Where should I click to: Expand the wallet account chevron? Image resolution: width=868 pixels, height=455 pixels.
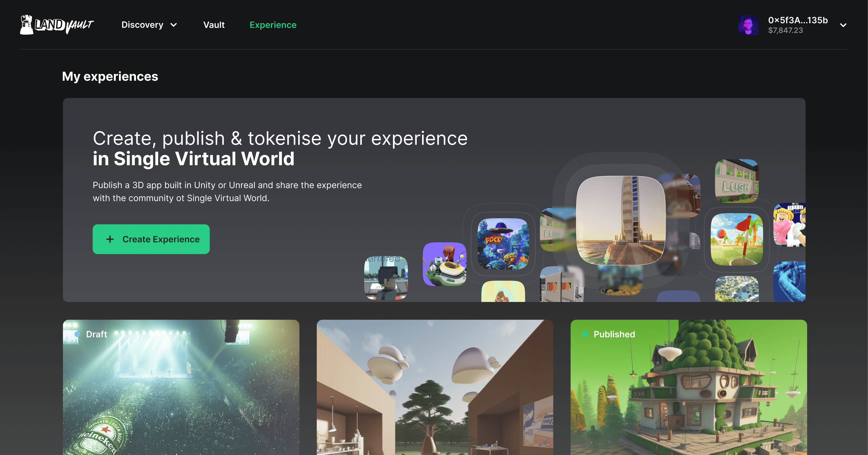click(843, 25)
